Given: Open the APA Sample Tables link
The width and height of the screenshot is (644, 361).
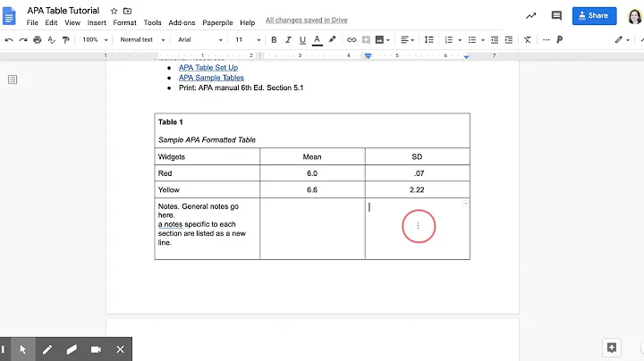Looking at the screenshot, I should (211, 78).
